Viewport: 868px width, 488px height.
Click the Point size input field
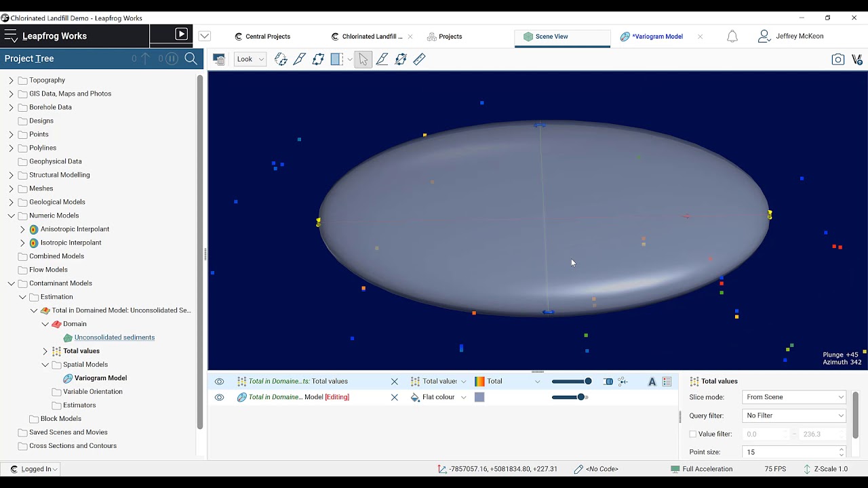[789, 452]
